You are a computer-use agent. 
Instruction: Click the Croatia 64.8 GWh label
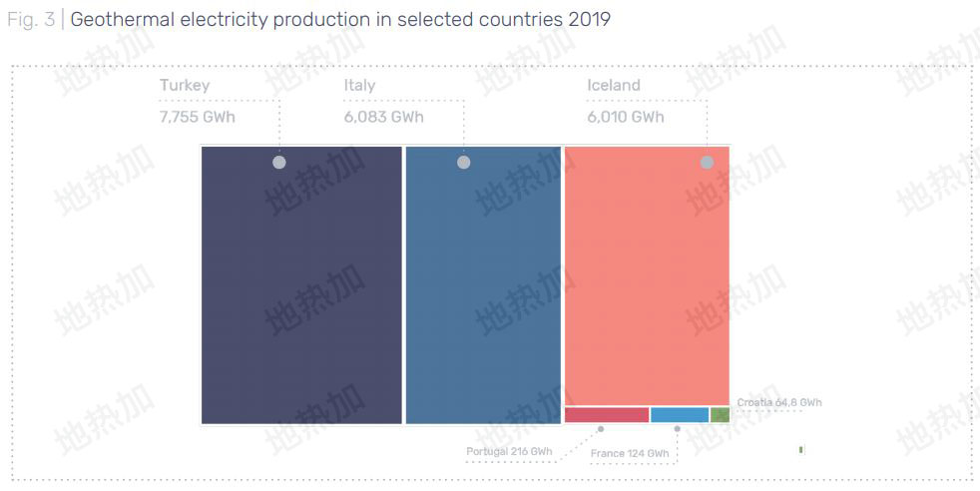(779, 403)
